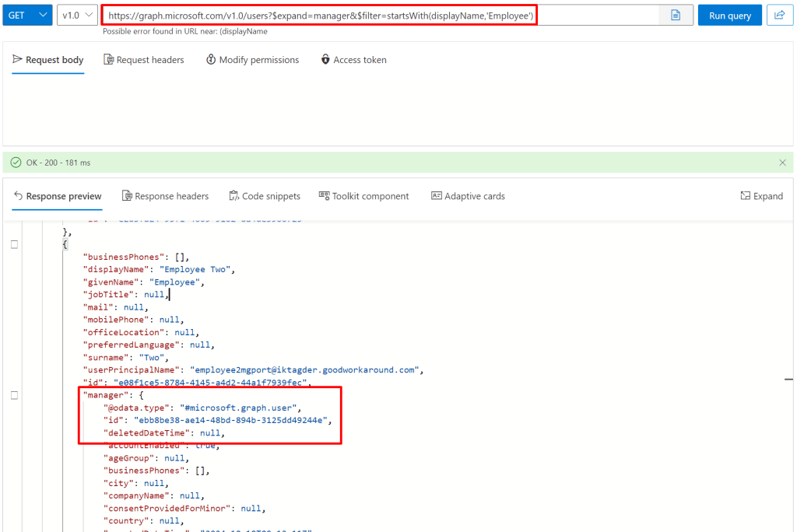Switch to the Toolkit component tab
Image resolution: width=797 pixels, height=532 pixels.
(x=363, y=196)
